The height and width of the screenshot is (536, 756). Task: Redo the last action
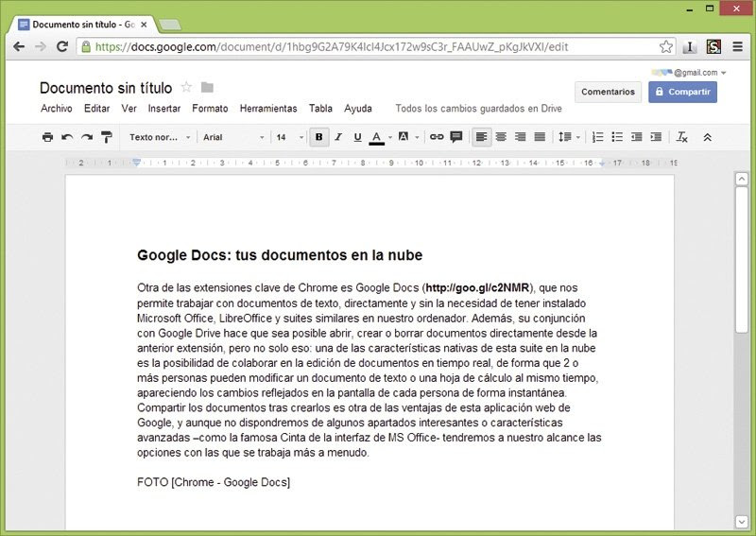[x=87, y=137]
